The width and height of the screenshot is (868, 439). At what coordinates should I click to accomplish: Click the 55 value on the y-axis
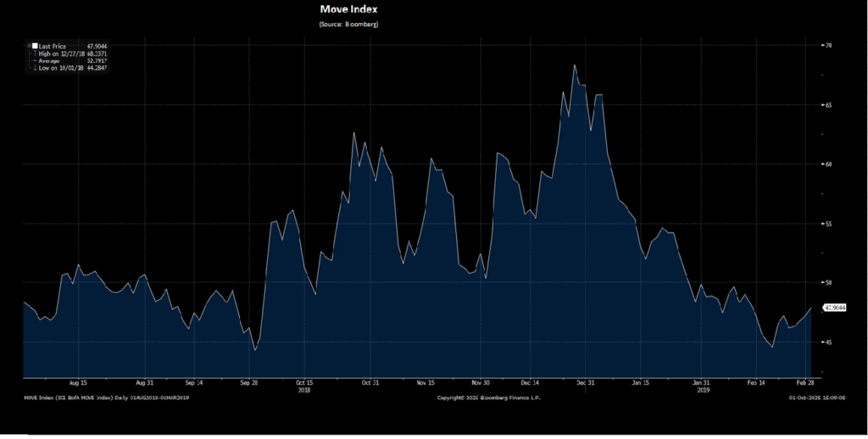(828, 223)
